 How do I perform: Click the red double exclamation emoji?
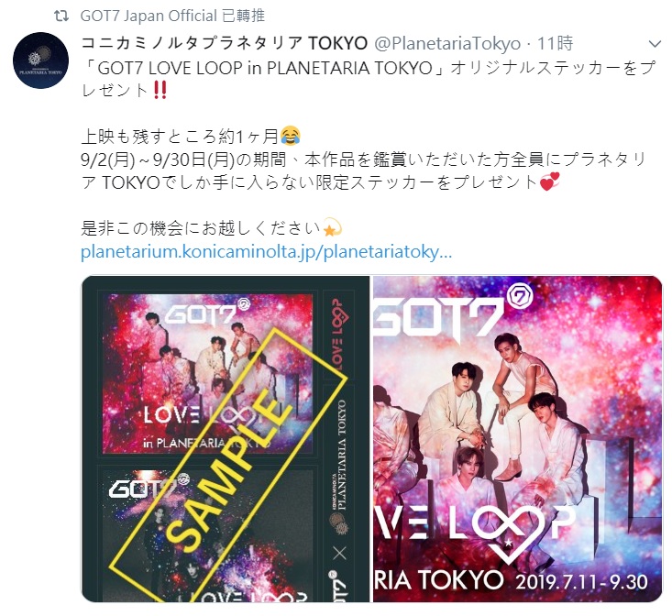point(160,91)
